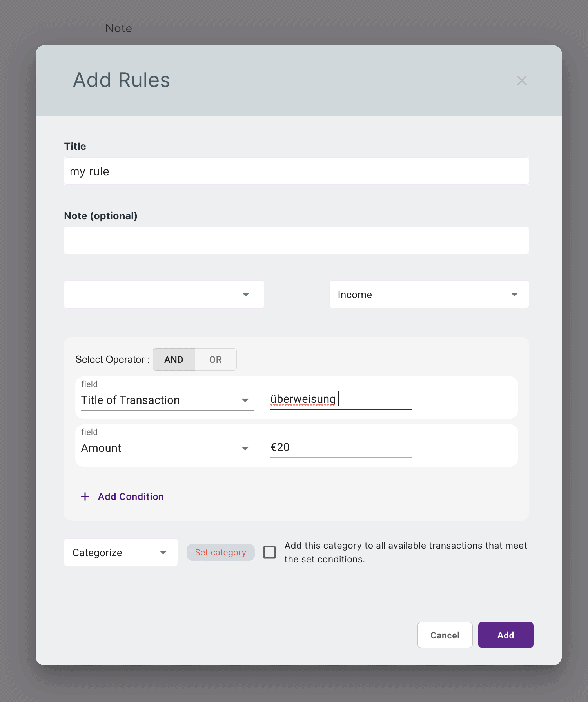Switch operator to OR
This screenshot has width=588, height=702.
[215, 360]
